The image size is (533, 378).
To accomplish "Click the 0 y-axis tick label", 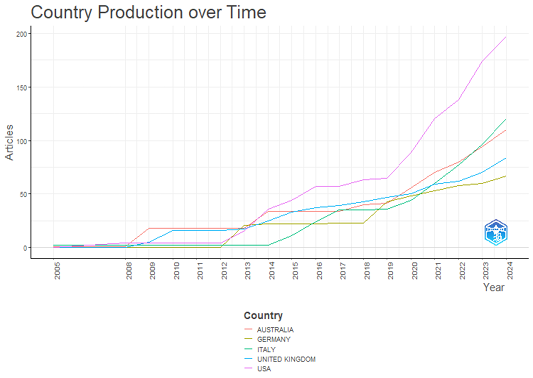I will [25, 248].
